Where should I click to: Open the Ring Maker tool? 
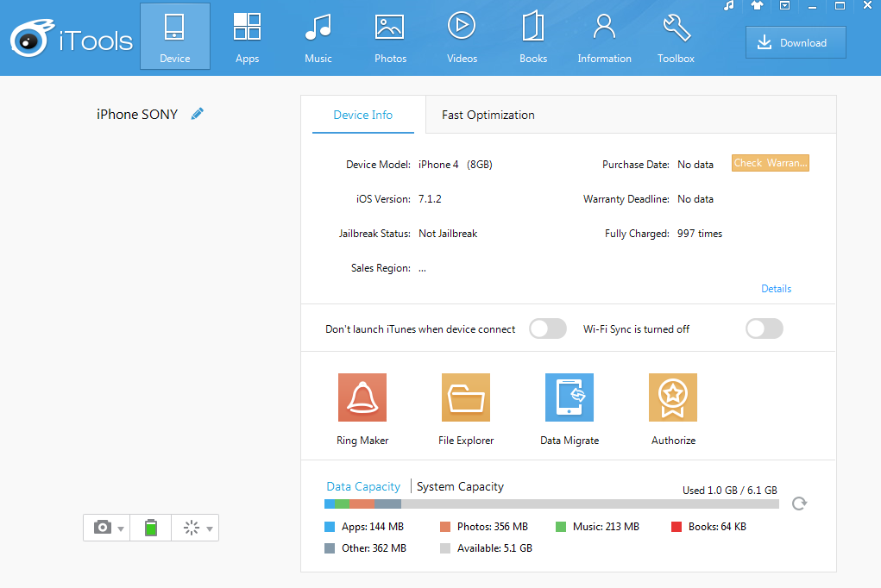click(362, 397)
